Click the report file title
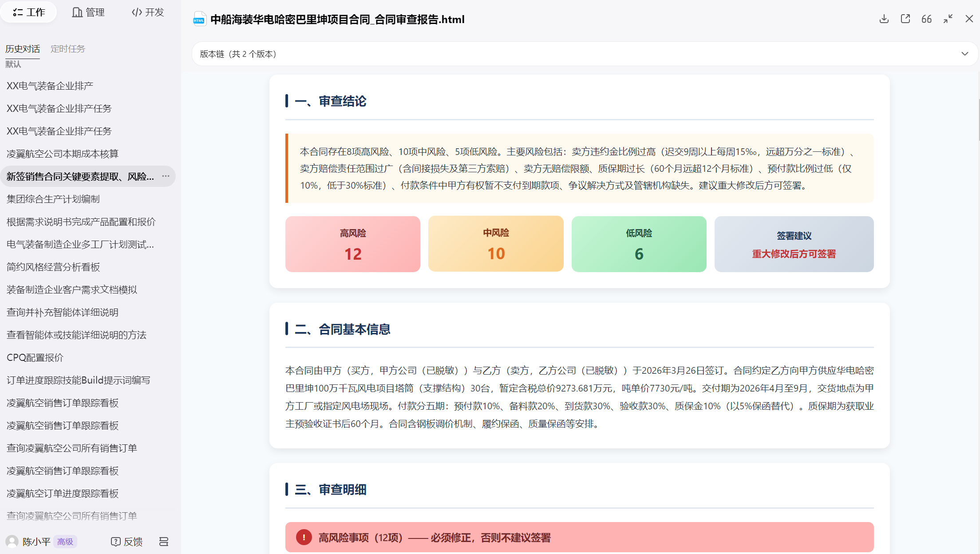This screenshot has height=554, width=980. (337, 20)
